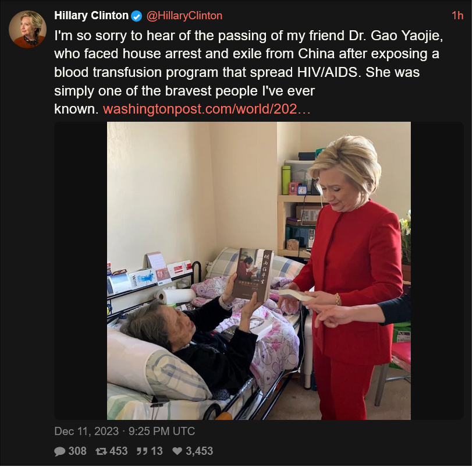Image resolution: width=476 pixels, height=470 pixels.
Task: Click the 308 replies count
Action: [77, 451]
